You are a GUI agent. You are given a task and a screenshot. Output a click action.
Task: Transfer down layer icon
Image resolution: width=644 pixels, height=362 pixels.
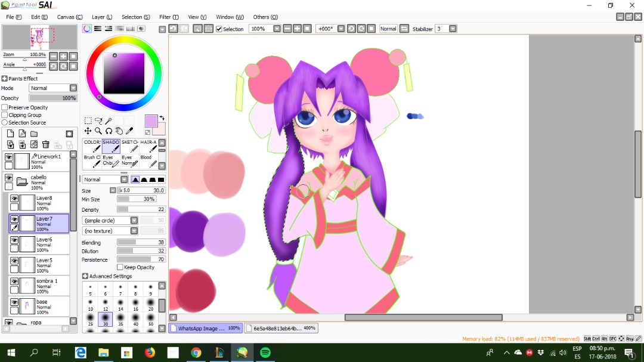click(x=10, y=145)
